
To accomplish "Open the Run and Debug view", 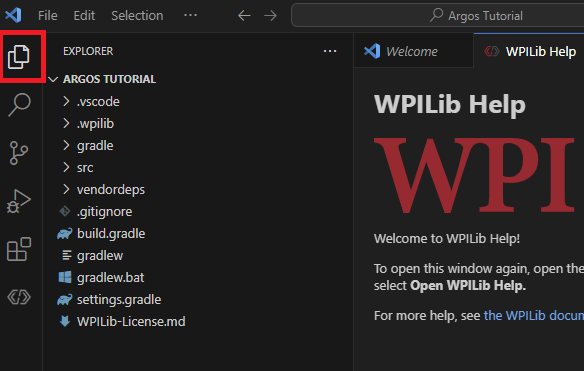I will tap(19, 201).
